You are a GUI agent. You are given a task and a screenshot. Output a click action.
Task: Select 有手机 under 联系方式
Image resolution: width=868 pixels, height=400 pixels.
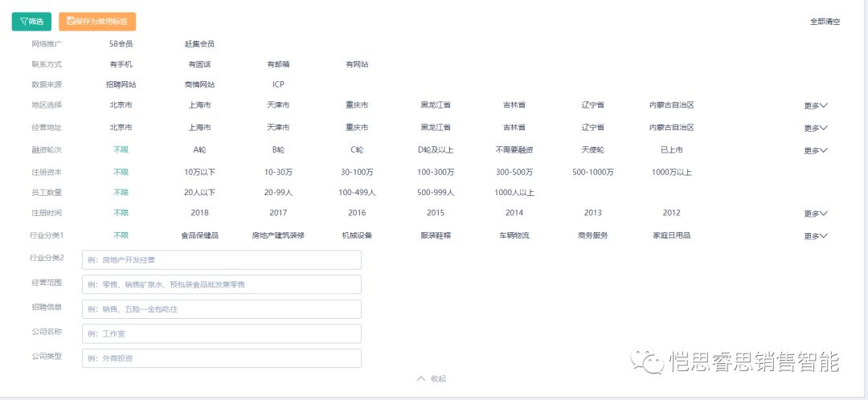(x=121, y=64)
